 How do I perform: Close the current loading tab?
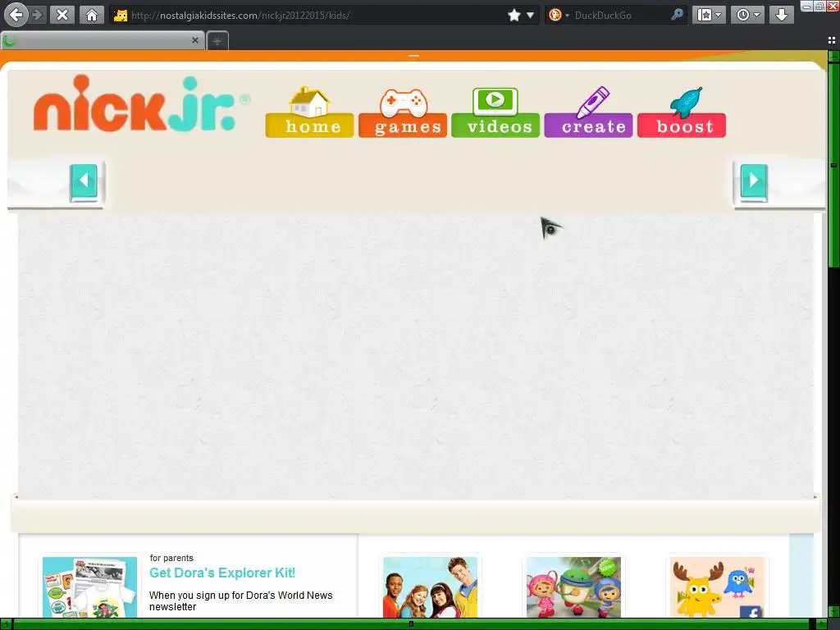pos(195,40)
